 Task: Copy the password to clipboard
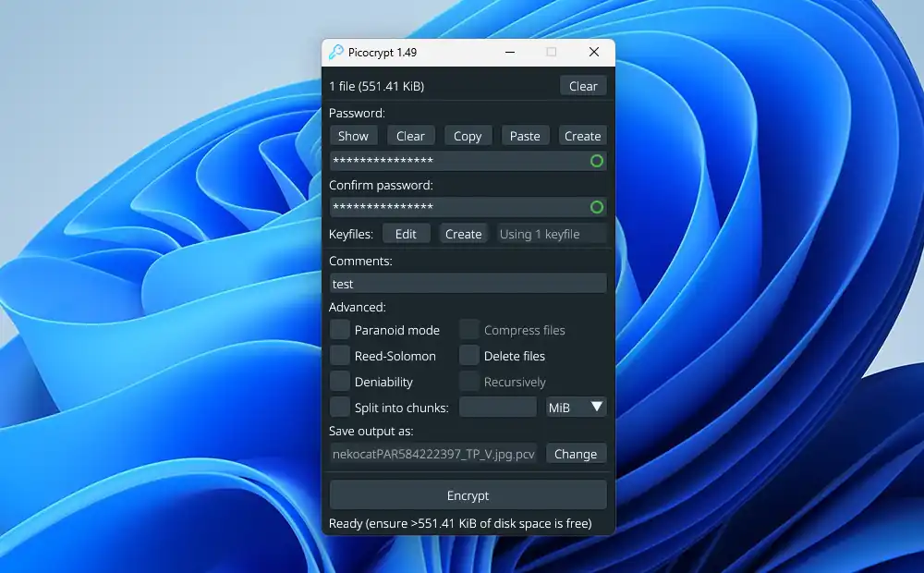coord(468,135)
